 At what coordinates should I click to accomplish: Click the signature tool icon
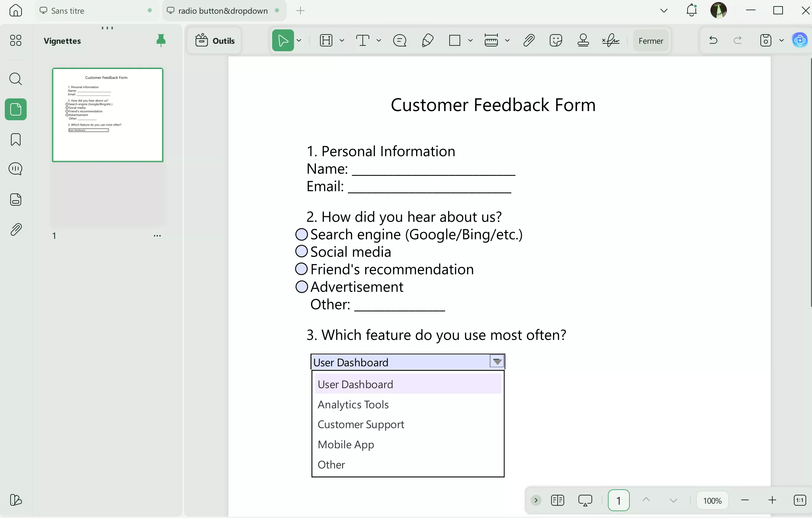click(x=611, y=41)
